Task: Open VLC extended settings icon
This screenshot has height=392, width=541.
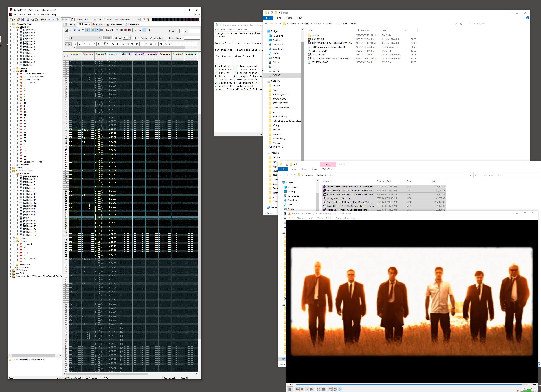Action: (x=323, y=389)
